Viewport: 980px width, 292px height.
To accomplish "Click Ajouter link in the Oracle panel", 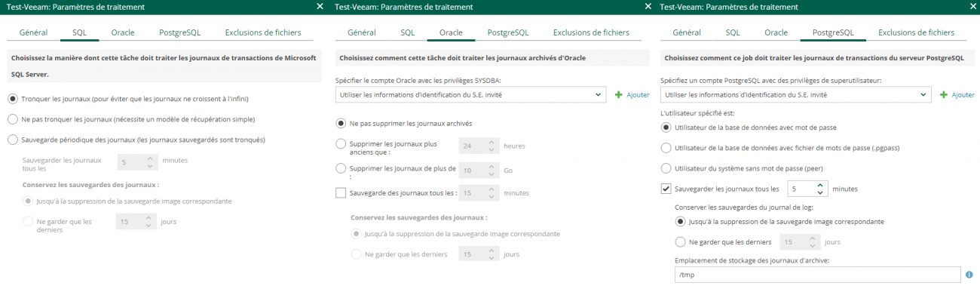I will pyautogui.click(x=638, y=95).
